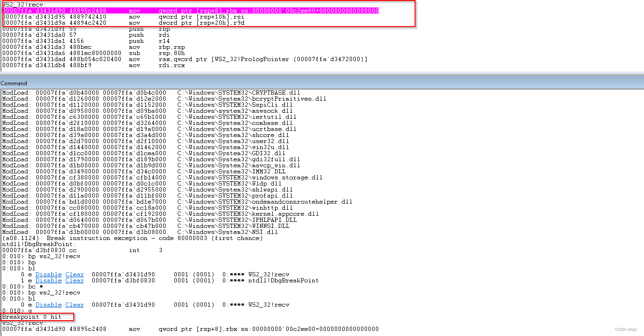Click the ModLoad line for windows.storage.dll

pyautogui.click(x=163, y=178)
